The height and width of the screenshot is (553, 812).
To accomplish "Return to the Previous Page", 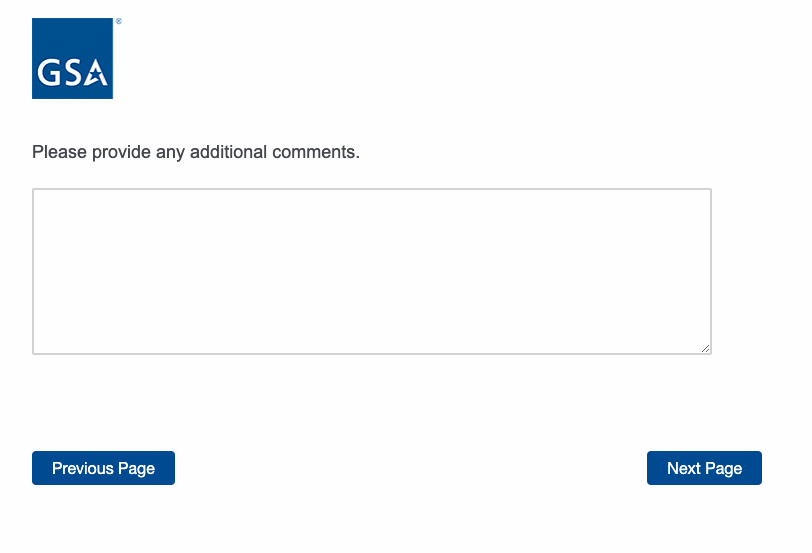I will point(103,468).
